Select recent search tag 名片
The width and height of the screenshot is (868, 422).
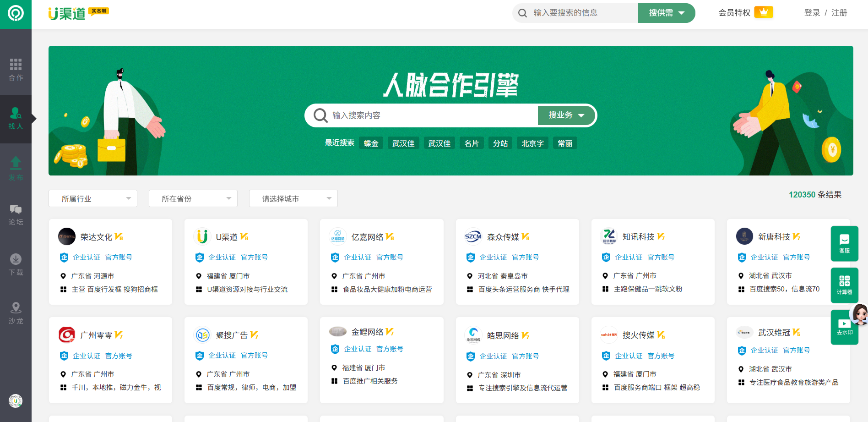472,143
